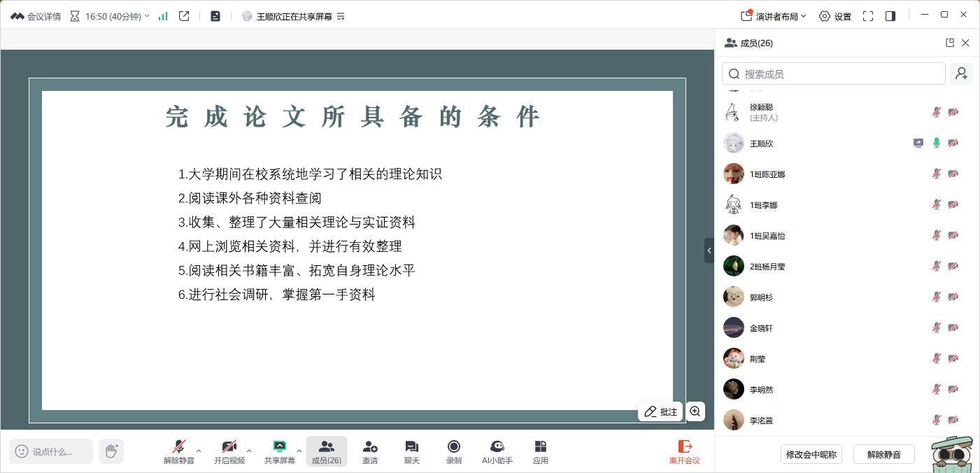The width and height of the screenshot is (980, 473).
Task: Click the 修改会中昵称 button
Action: click(811, 454)
